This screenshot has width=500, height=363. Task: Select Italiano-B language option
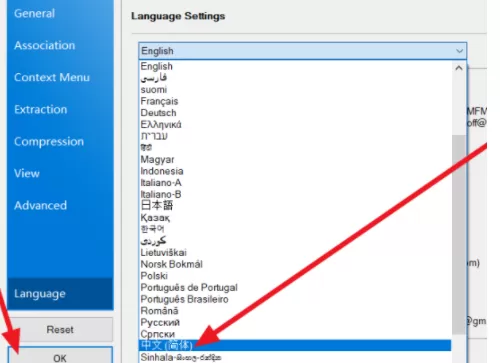coord(295,194)
